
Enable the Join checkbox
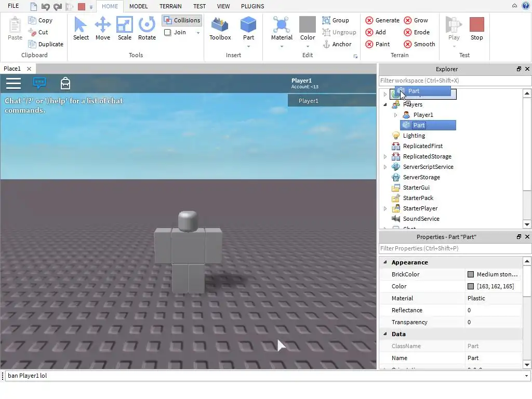pos(168,32)
